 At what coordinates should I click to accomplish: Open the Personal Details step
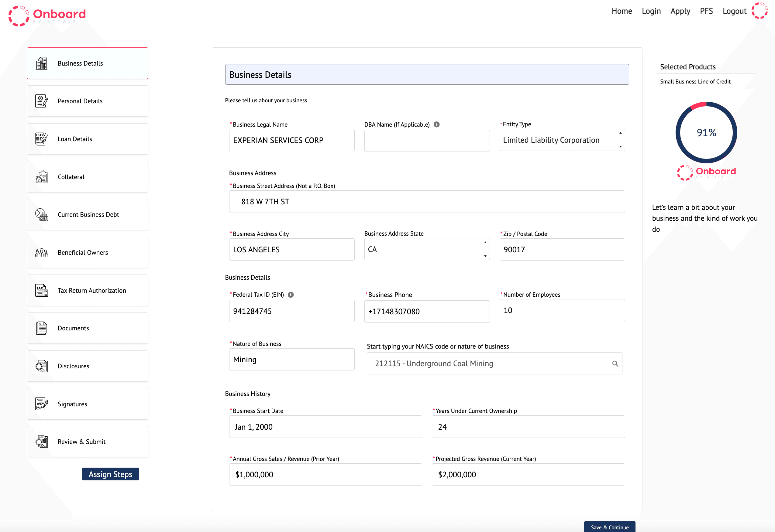click(x=88, y=101)
